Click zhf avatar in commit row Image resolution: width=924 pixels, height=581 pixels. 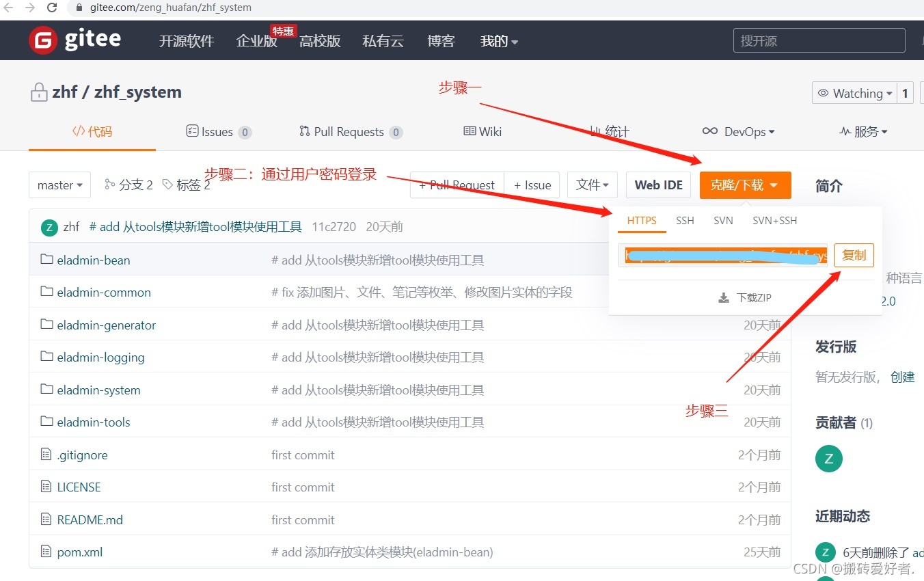pos(49,227)
